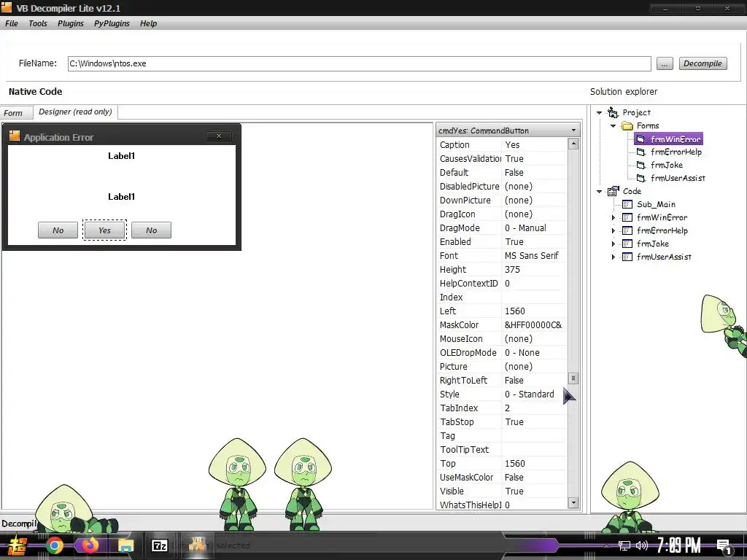Click the frmWinError form icon under Forms
747x560 pixels.
pos(640,139)
